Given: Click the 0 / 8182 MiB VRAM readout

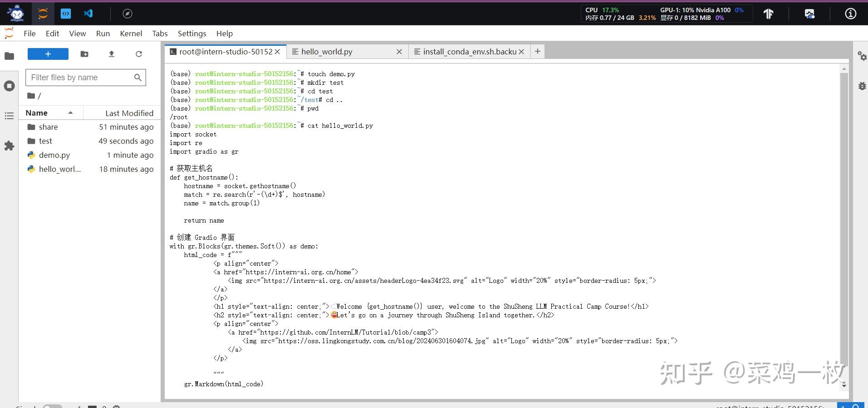Looking at the screenshot, I should point(692,18).
